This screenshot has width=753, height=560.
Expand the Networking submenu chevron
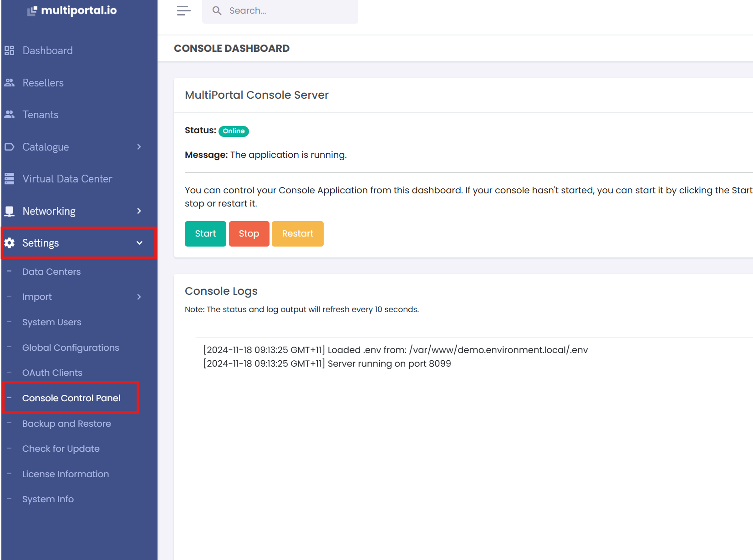139,211
